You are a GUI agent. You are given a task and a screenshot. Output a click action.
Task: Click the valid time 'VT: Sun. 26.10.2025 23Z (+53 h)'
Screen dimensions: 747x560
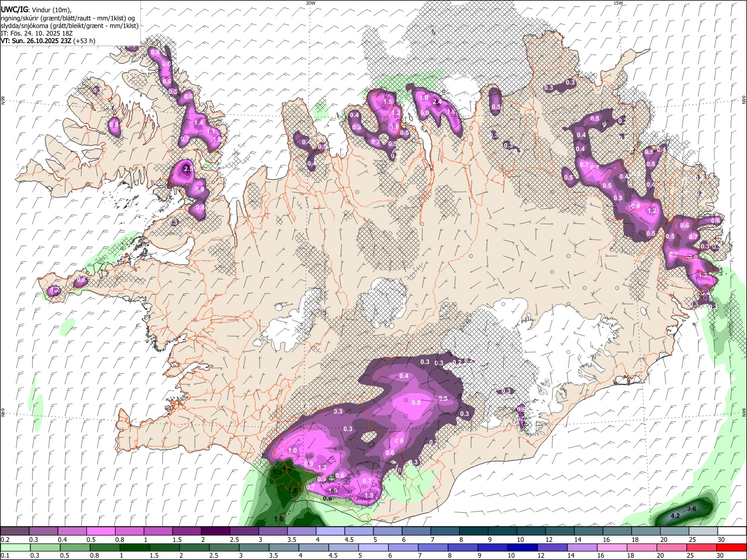coord(48,41)
